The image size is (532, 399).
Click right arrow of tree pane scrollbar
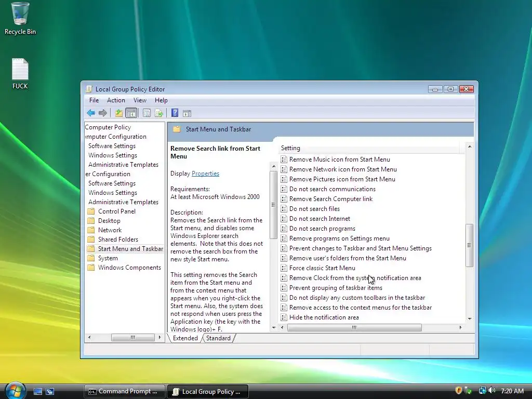pos(159,337)
